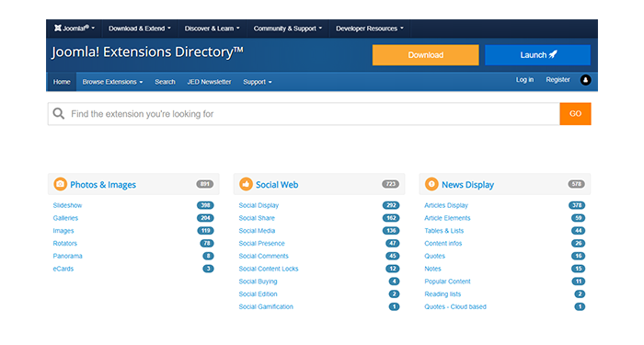This screenshot has height=345, width=644.
Task: Open the Quotes - Cloud based subcategory
Action: [x=455, y=306]
